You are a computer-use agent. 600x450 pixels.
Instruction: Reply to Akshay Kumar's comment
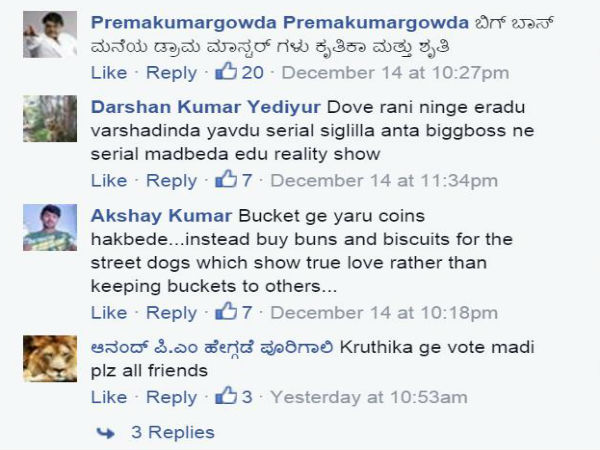[x=171, y=313]
